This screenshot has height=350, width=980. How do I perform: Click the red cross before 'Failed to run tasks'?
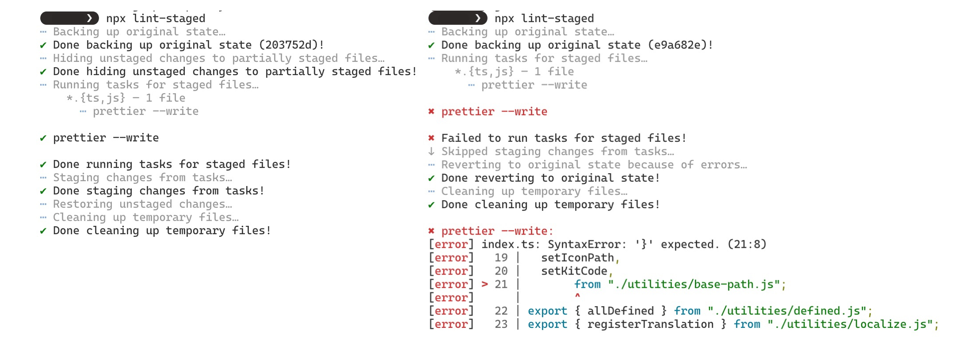[x=431, y=138]
